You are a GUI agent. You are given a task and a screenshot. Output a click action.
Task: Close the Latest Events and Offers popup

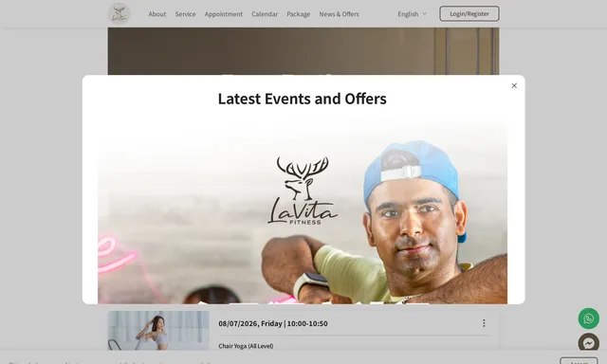(514, 85)
